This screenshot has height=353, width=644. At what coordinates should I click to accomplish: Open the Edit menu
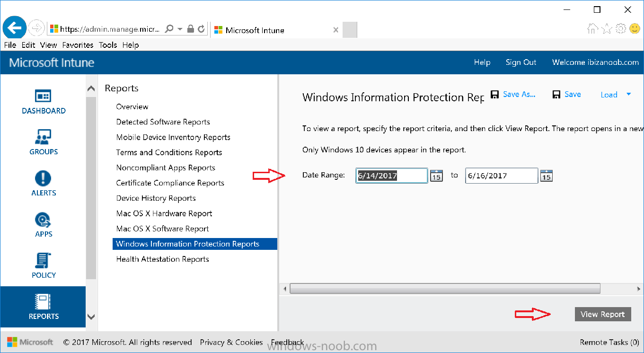click(x=28, y=45)
